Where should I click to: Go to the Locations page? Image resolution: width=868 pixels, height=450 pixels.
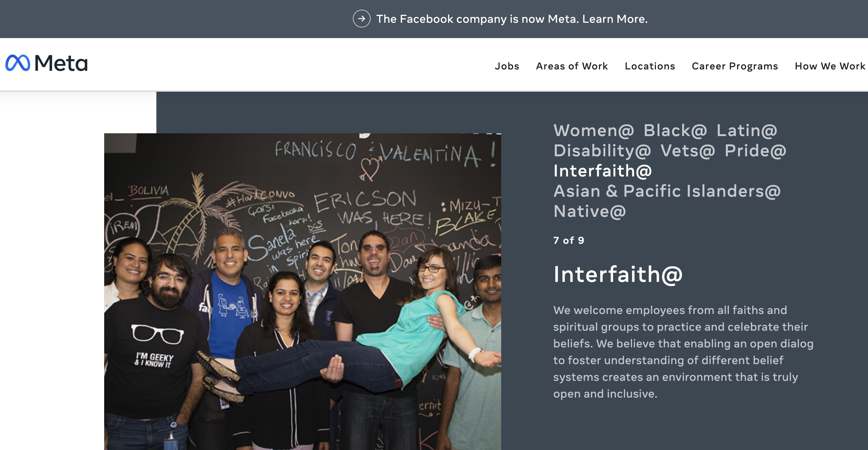click(x=650, y=66)
